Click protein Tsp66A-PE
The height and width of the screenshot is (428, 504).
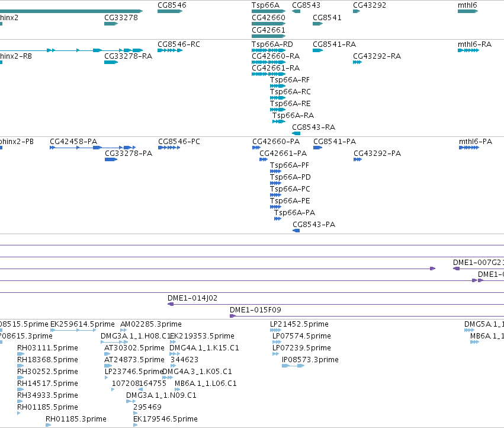[290, 201]
